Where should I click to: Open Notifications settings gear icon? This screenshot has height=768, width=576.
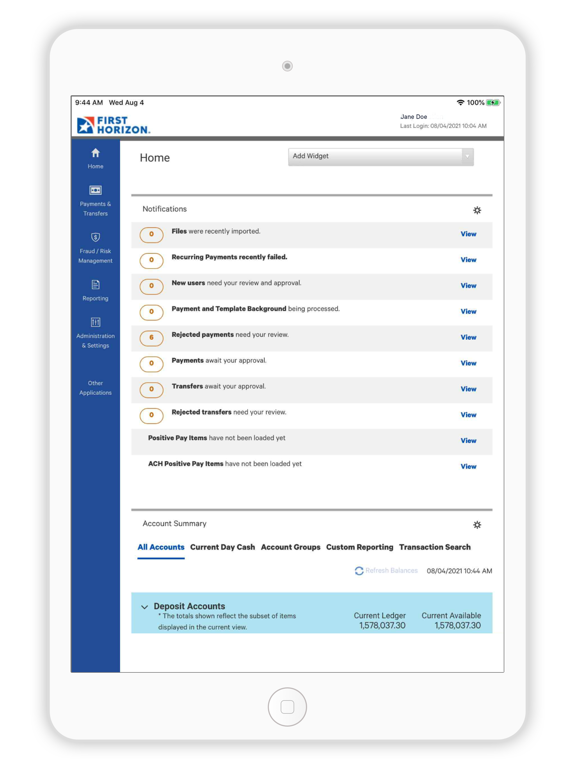pyautogui.click(x=477, y=210)
